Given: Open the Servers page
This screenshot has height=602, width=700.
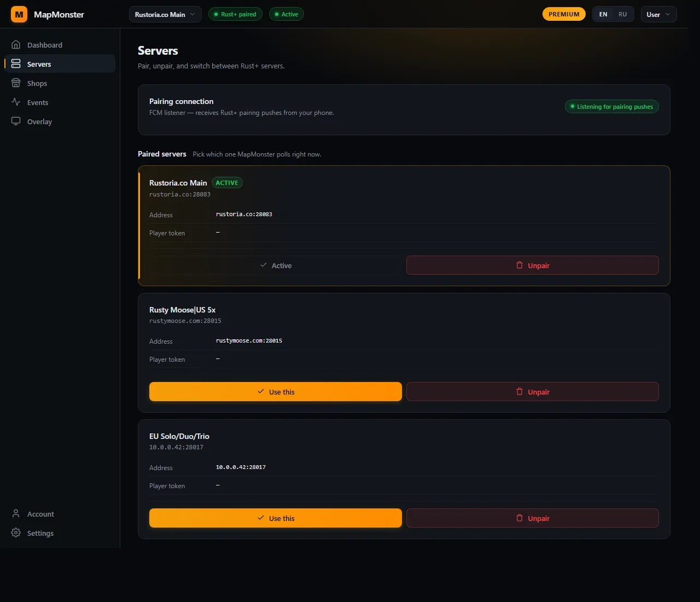Looking at the screenshot, I should [x=60, y=64].
